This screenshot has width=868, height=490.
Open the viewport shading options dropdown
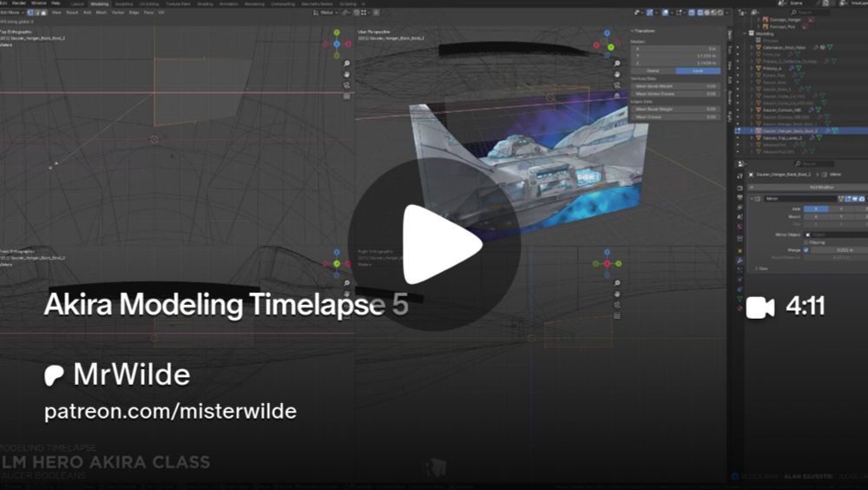pos(727,12)
